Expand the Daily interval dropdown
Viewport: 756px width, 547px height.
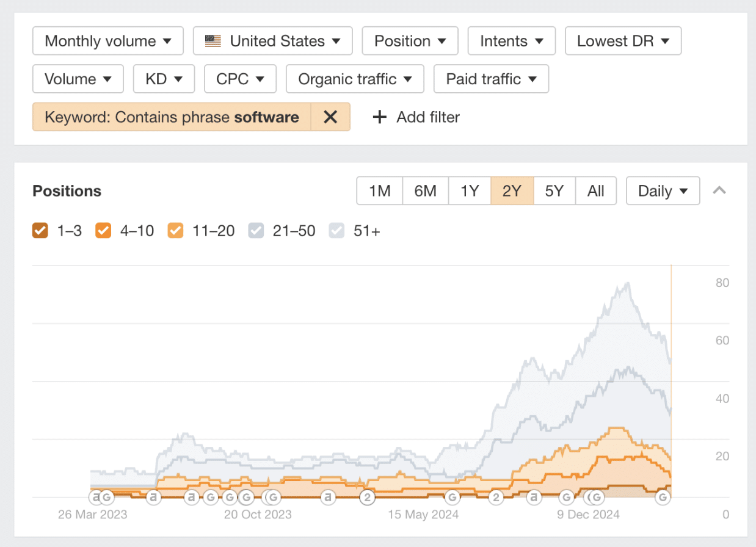663,191
